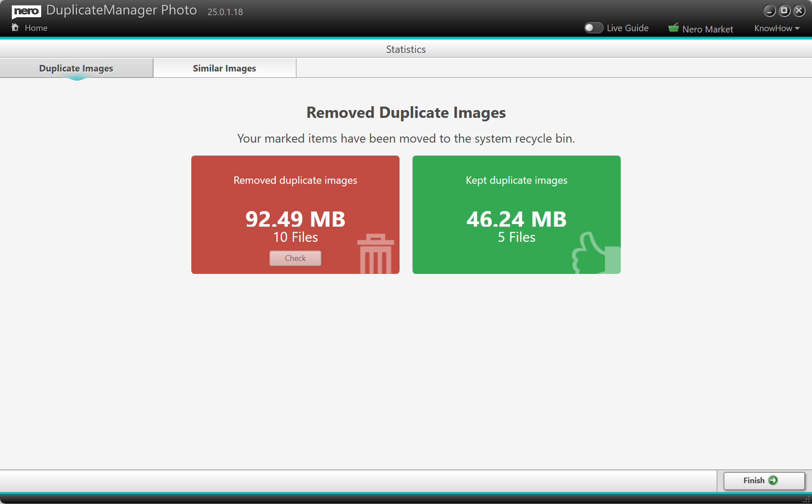Click the green arrow icon on Finish
Screen dimensions: 812x504
773,480
